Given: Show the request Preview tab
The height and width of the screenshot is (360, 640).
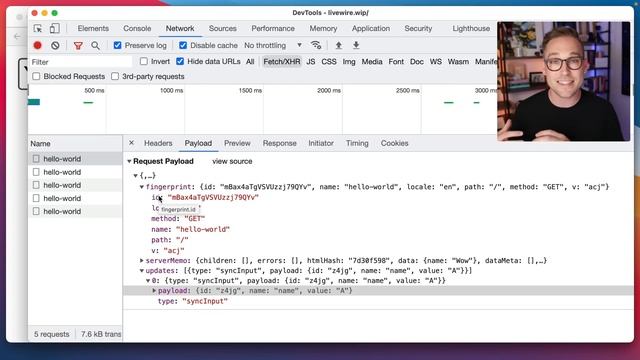Looking at the screenshot, I should click(237, 143).
